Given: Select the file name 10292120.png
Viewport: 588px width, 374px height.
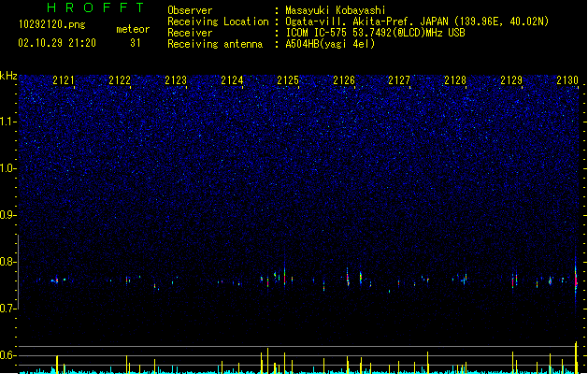Looking at the screenshot, I should pyautogui.click(x=52, y=24).
